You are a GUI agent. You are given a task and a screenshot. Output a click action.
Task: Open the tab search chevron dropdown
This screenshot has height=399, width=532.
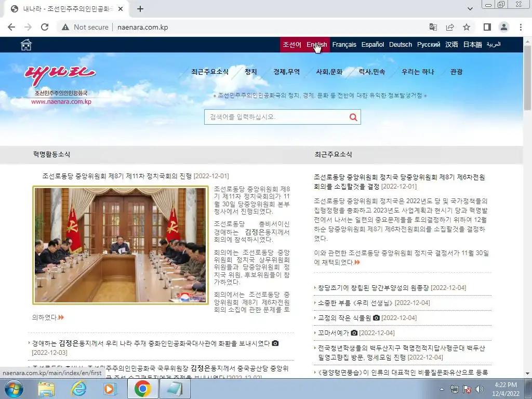coord(470,9)
